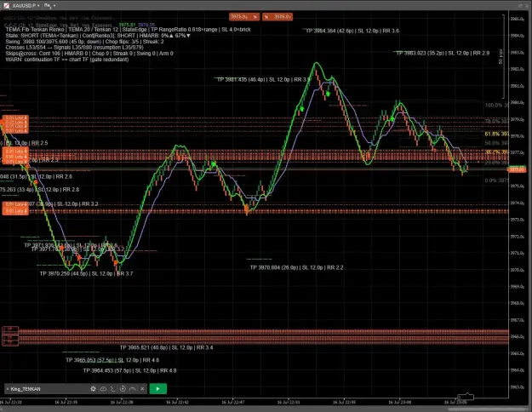Viewport: 532px width, 412px height.
Task: Start the King_TENKAN cBot with play button
Action: coord(157,388)
